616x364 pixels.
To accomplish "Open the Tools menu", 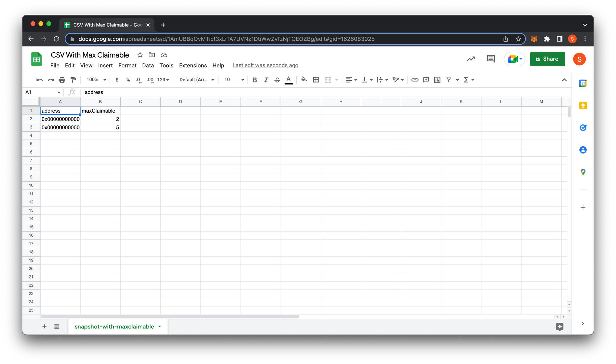I will 166,66.
